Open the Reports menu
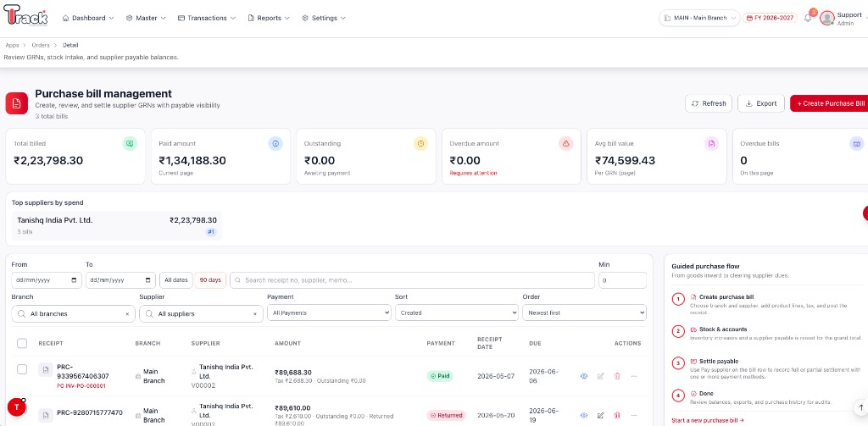Screen dimensions: 868x426 [x=269, y=19]
